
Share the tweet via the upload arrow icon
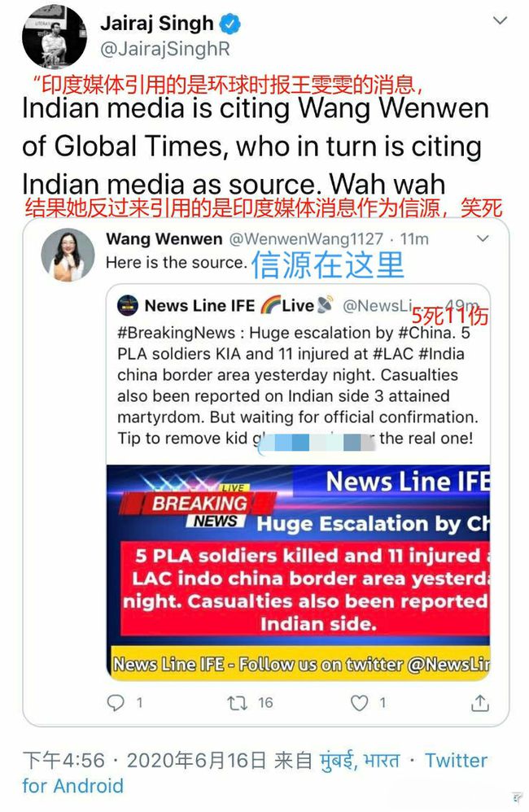[480, 702]
